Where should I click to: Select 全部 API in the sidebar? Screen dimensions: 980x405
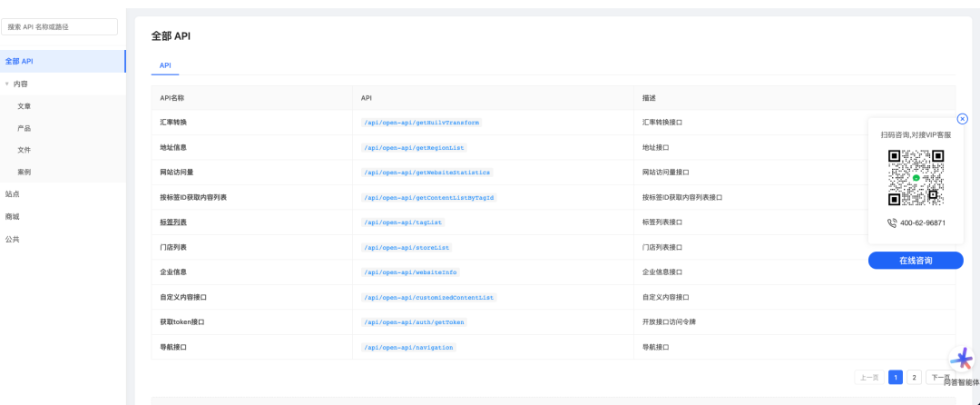pos(20,61)
